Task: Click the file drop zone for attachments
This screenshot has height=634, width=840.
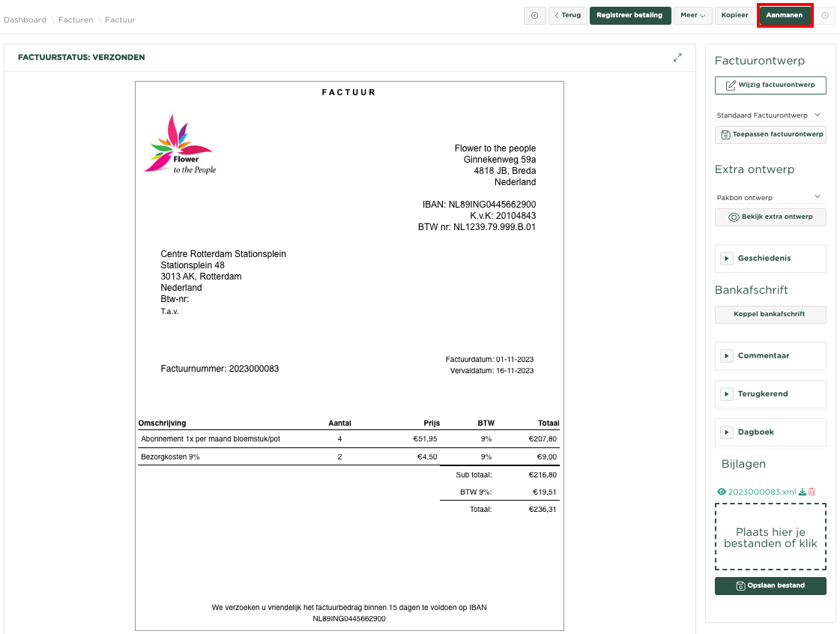Action: [770, 537]
